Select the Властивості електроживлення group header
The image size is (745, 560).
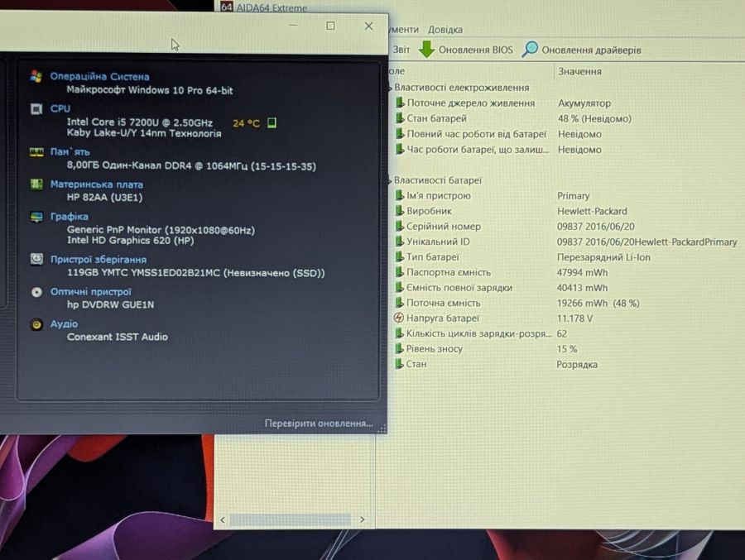(461, 88)
